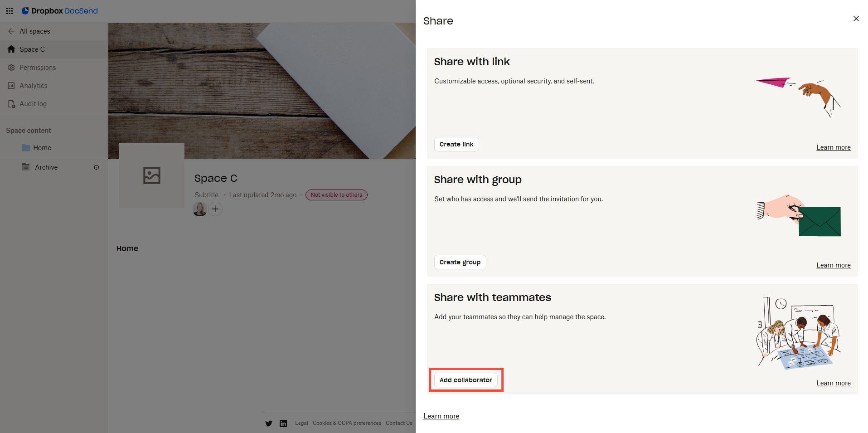Select the Home folder in Space content
Viewport: 868px width, 433px height.
pos(42,148)
